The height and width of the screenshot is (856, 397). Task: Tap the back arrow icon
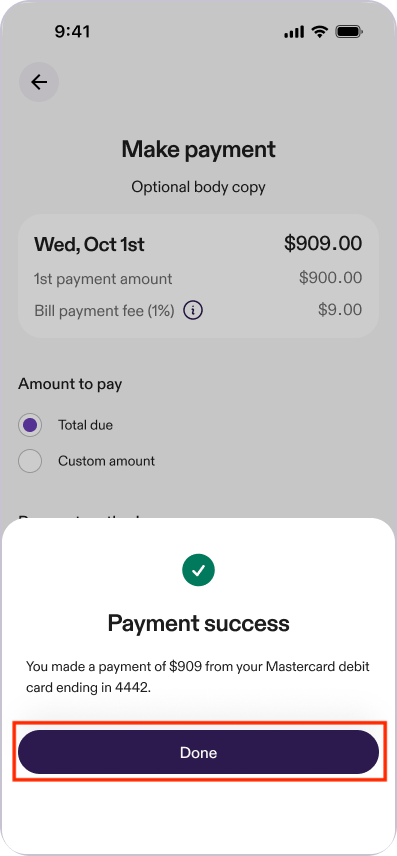pos(39,82)
